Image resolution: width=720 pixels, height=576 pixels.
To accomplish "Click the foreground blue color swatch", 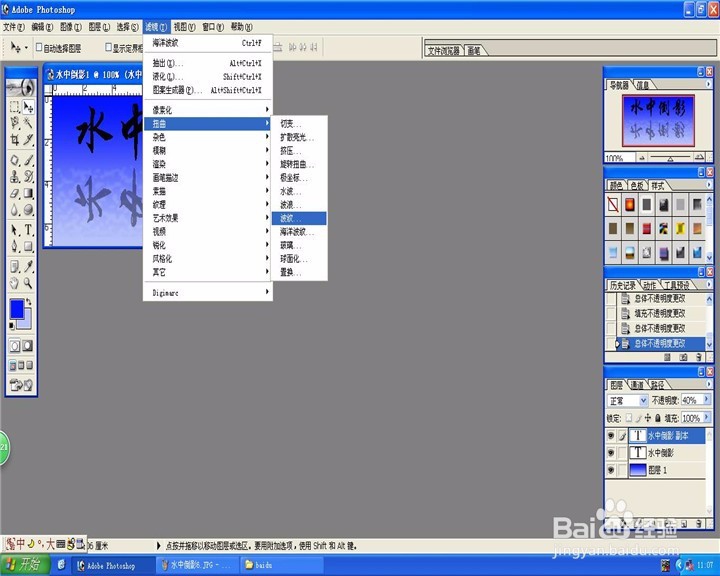I will tap(16, 308).
